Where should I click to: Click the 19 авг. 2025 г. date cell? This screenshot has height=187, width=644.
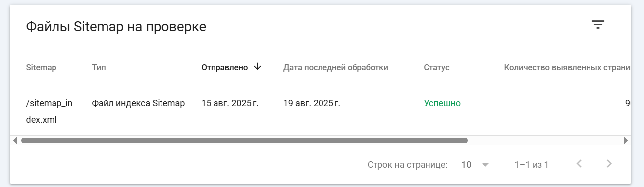pyautogui.click(x=312, y=103)
